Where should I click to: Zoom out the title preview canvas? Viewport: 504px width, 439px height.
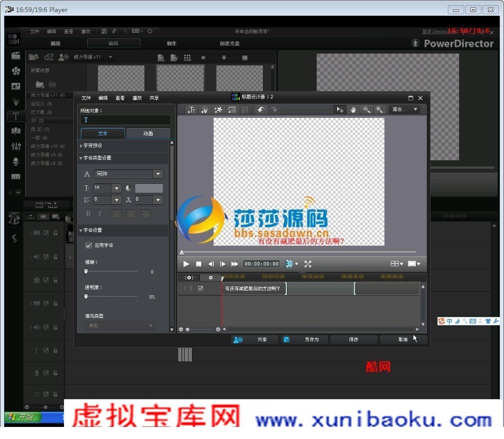(x=367, y=110)
